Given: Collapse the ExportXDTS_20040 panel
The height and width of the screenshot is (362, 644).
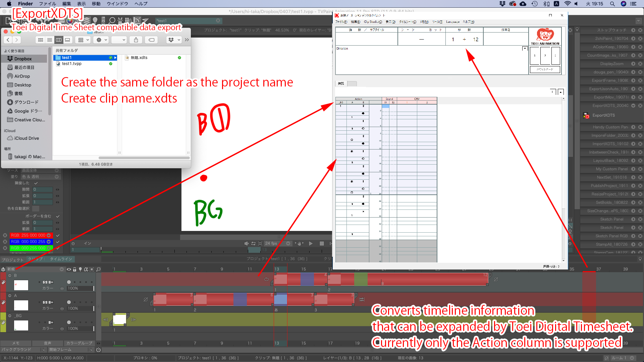Looking at the screenshot, I should click(633, 106).
